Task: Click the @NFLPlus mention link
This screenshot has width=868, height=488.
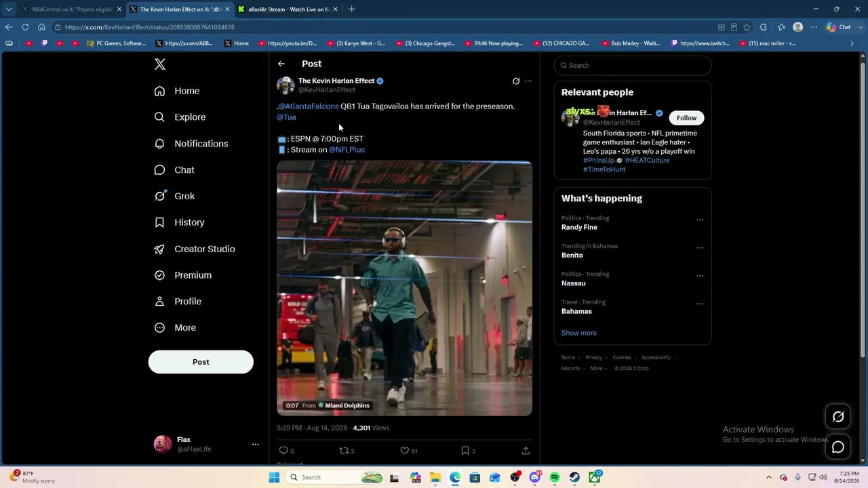Action: coord(347,150)
